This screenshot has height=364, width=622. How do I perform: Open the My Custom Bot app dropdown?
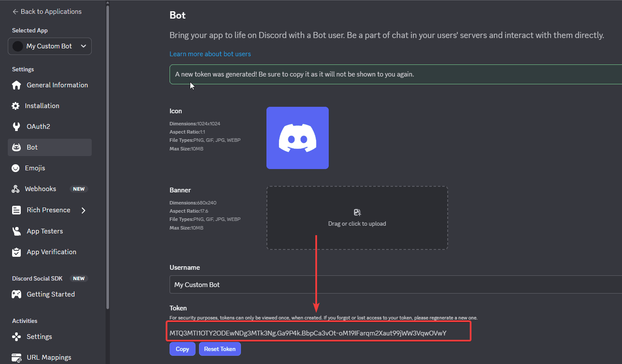coord(50,46)
